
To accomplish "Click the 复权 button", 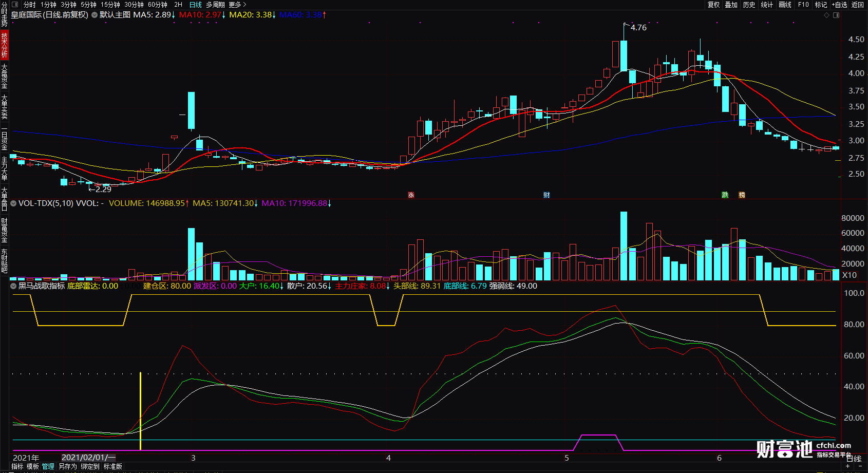I will (714, 5).
